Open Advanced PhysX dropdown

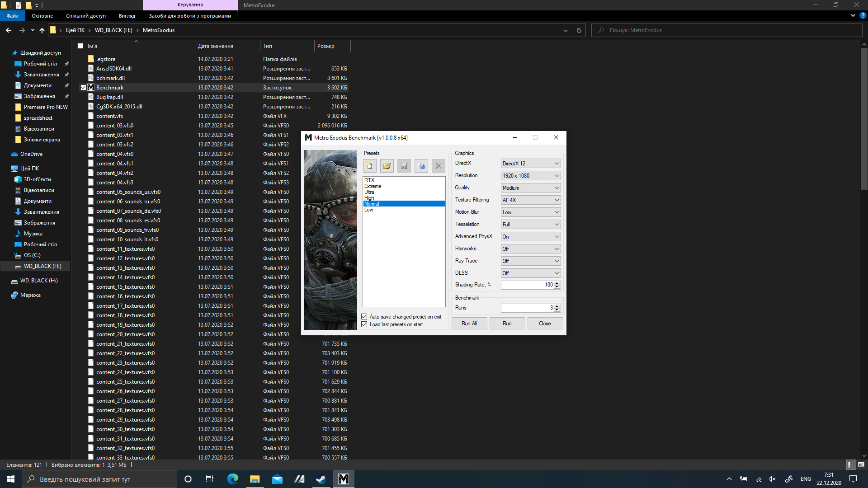531,237
